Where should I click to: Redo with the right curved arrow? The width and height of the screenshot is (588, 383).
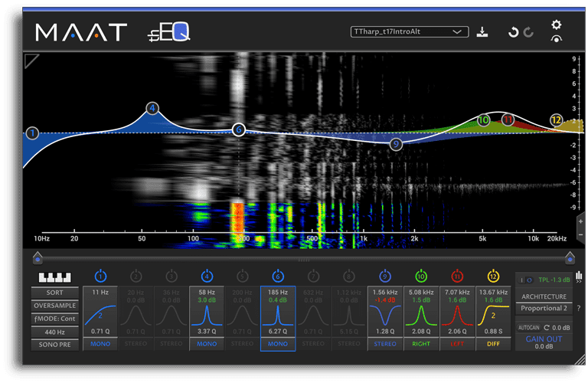coord(529,32)
